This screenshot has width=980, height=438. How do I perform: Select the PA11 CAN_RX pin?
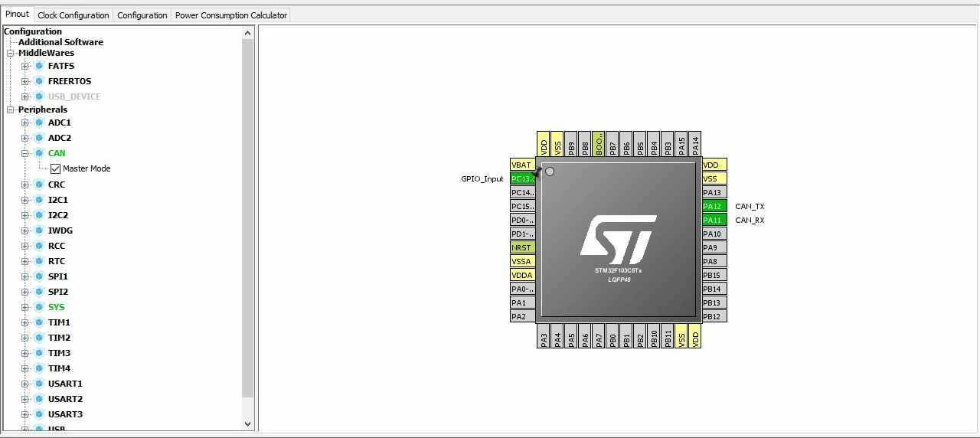coord(714,220)
